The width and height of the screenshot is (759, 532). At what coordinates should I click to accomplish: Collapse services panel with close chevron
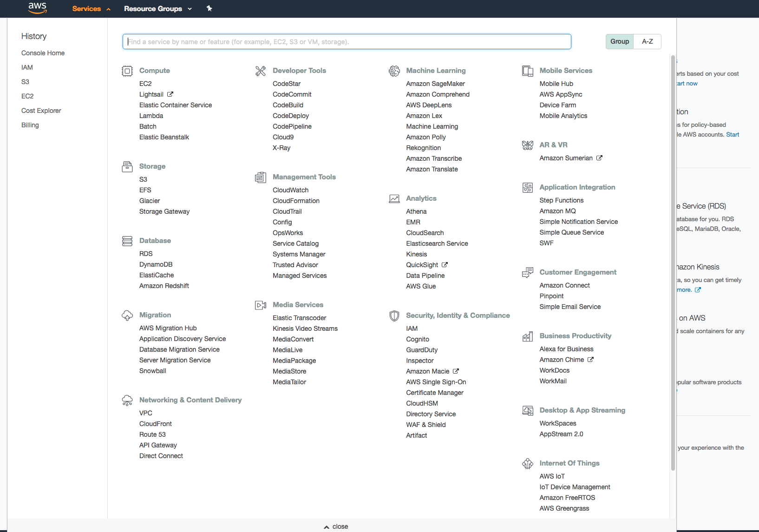(x=336, y=526)
